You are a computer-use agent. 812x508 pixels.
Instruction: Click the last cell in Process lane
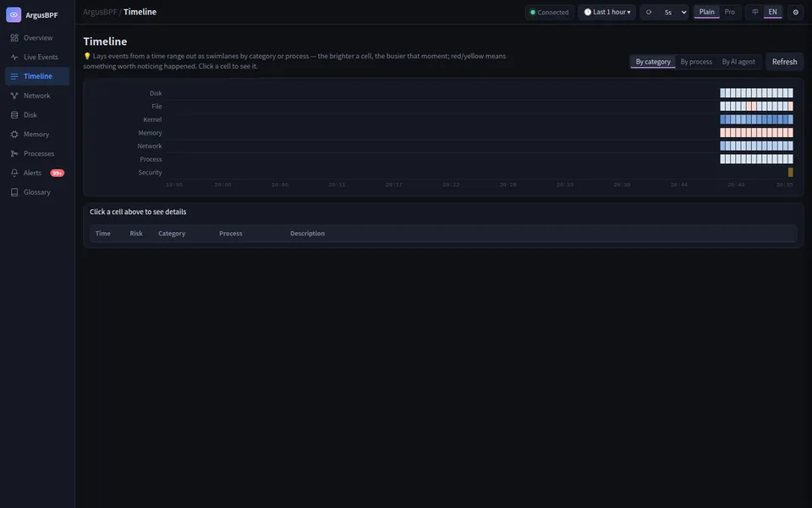click(x=791, y=159)
